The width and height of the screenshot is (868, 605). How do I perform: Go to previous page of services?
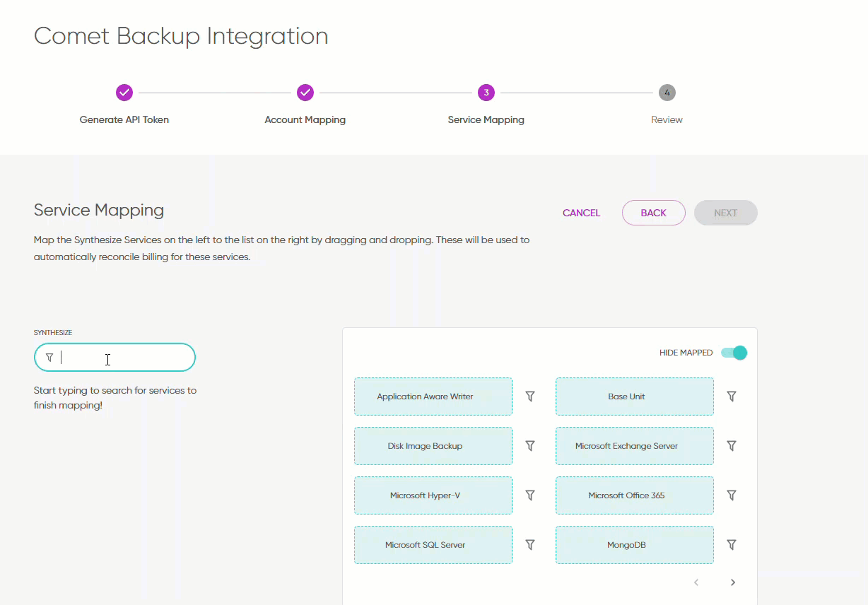pyautogui.click(x=696, y=582)
